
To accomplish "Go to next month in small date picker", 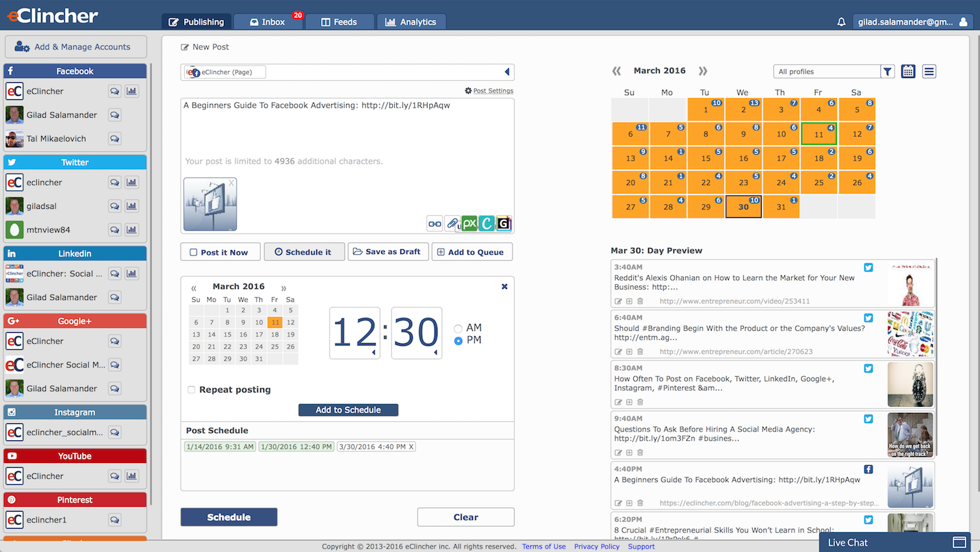I will (x=283, y=288).
